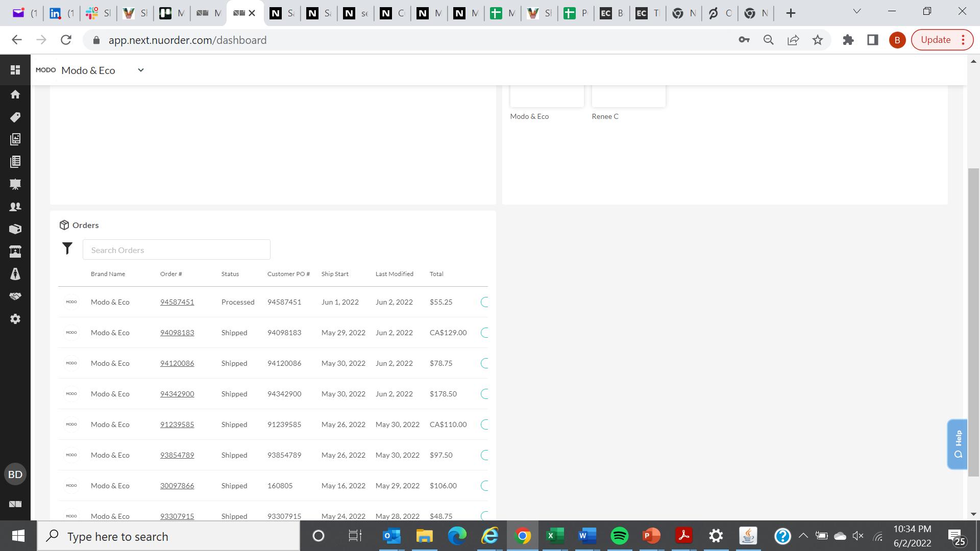Click the page vertical scrollbar thumb
The image size is (980, 551).
973,321
